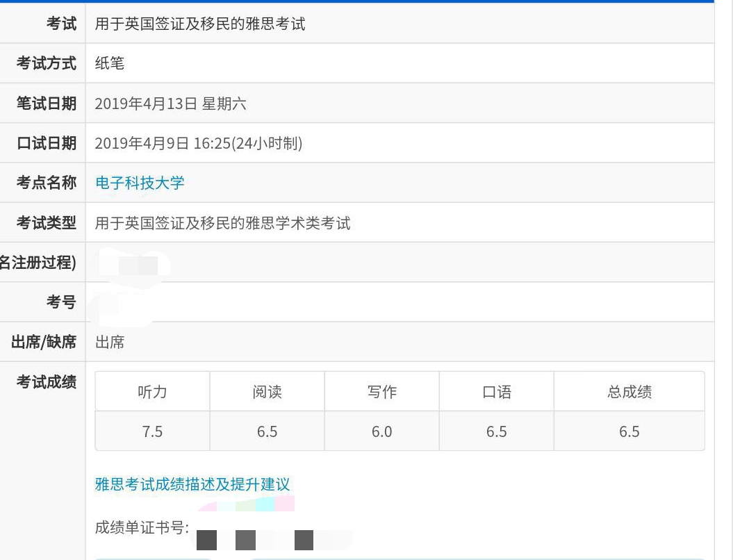Screen dimensions: 733x560
Task: Select the 写作 column header
Action: coord(381,392)
